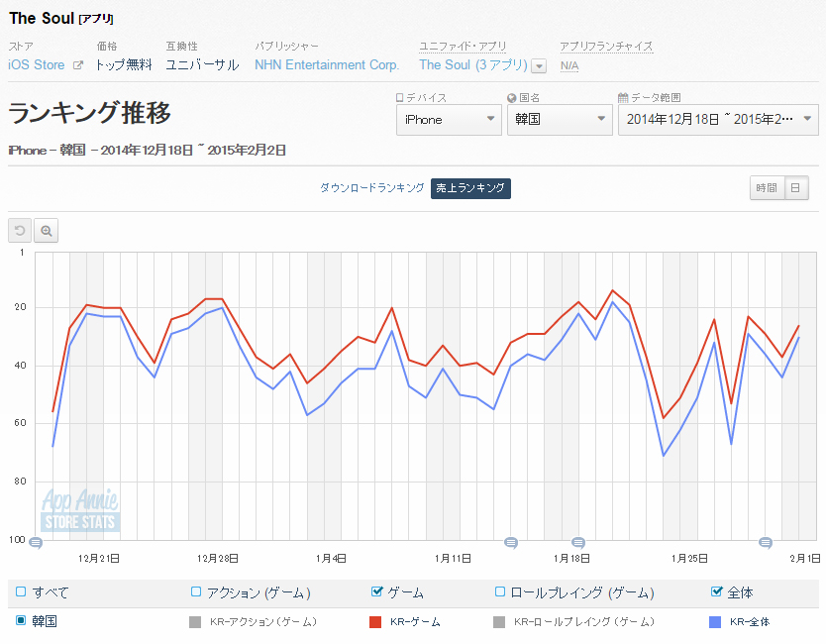Switch to ダウンロードランキング tab
This screenshot has height=644, width=826.
coord(372,188)
